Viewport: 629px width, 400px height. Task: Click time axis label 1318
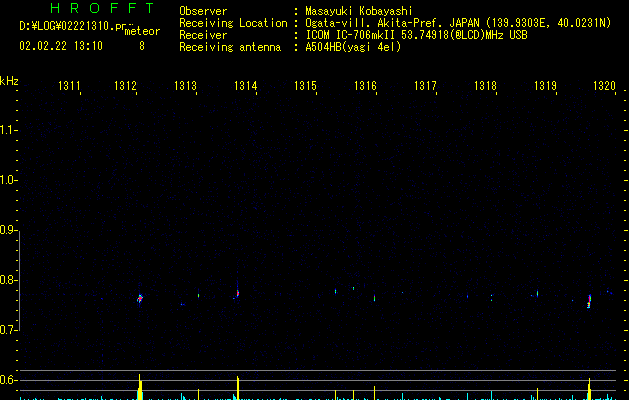485,86
